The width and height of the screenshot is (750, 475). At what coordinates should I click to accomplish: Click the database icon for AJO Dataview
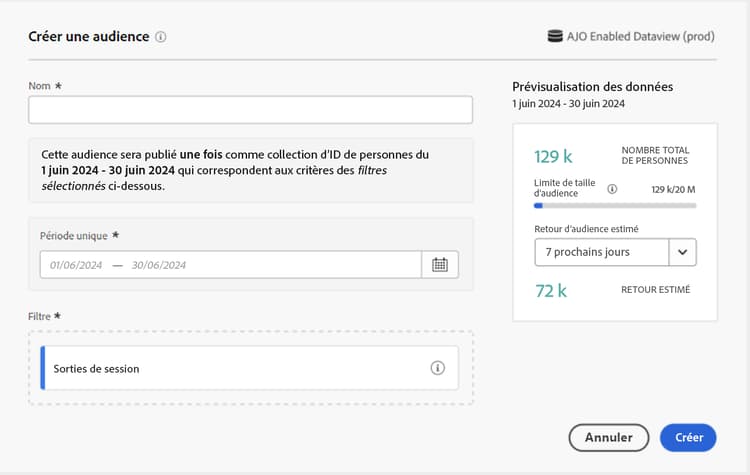pos(555,37)
